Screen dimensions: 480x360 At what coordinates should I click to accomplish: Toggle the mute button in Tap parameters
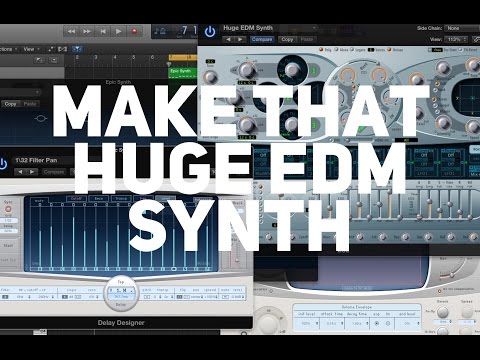[x=226, y=297]
